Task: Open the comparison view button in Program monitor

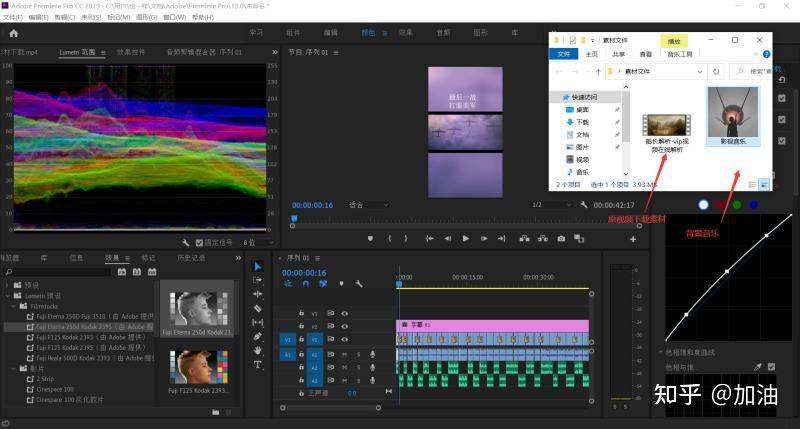Action: pyautogui.click(x=579, y=238)
